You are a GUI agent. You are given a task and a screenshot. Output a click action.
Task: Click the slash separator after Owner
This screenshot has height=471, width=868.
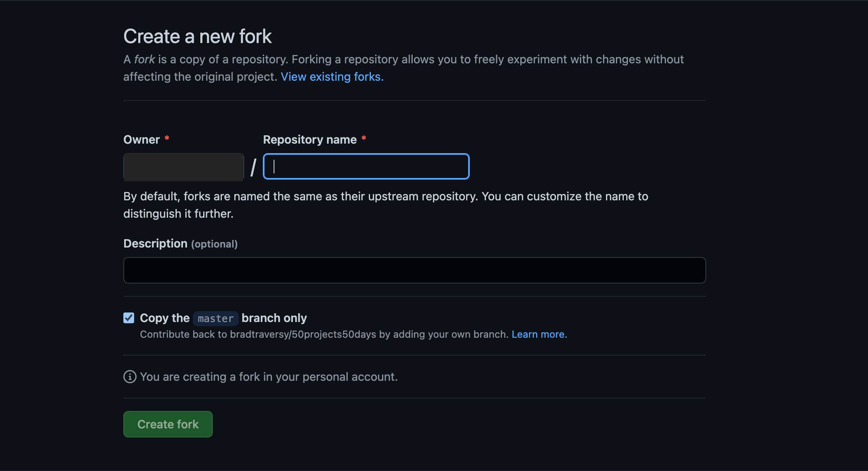(253, 167)
